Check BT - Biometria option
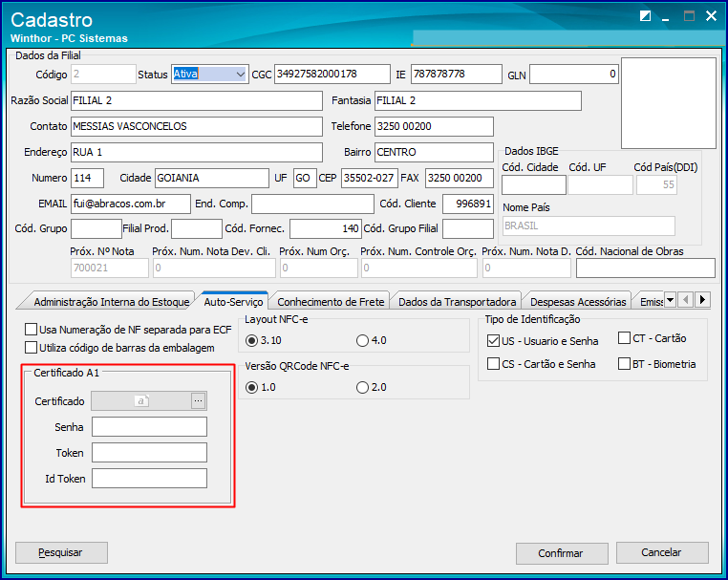Image resolution: width=728 pixels, height=580 pixels. [624, 364]
